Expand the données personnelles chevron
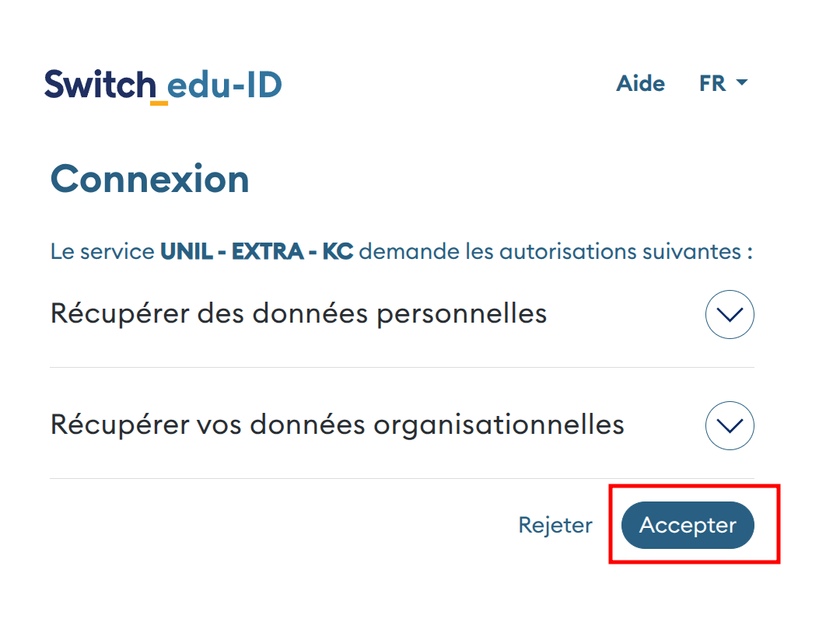 729,314
